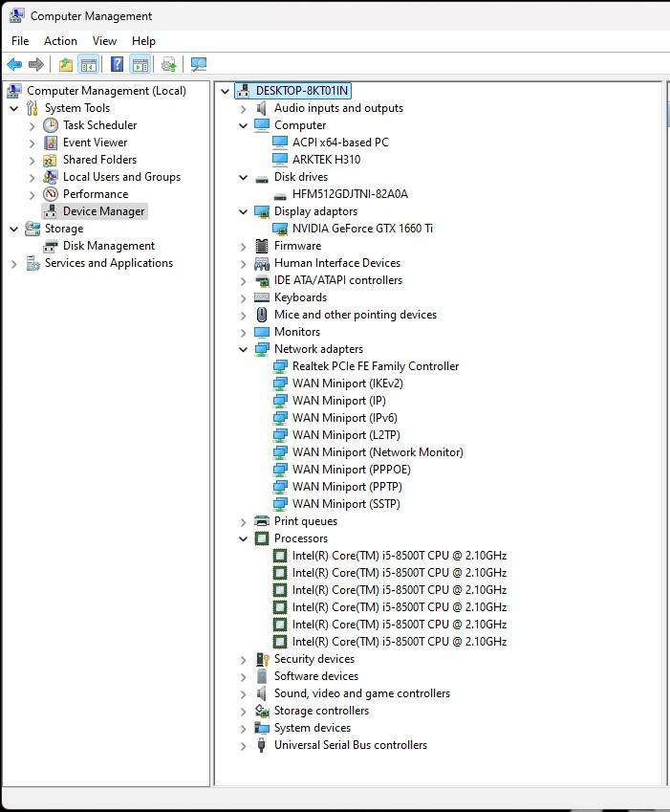Click the blue Help question mark icon
This screenshot has width=670, height=812.
(117, 64)
